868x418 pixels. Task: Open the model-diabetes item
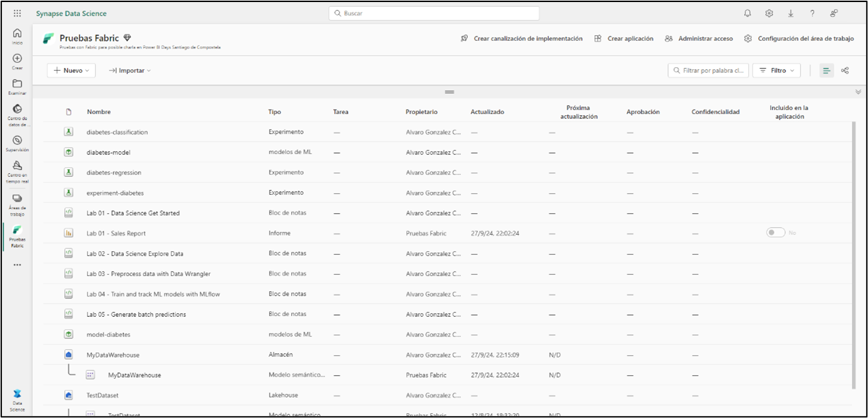(x=109, y=335)
